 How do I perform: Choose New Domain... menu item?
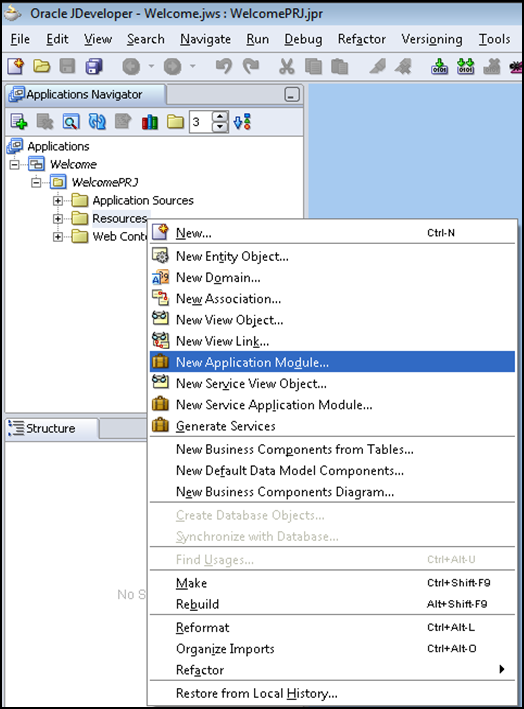pos(332,278)
